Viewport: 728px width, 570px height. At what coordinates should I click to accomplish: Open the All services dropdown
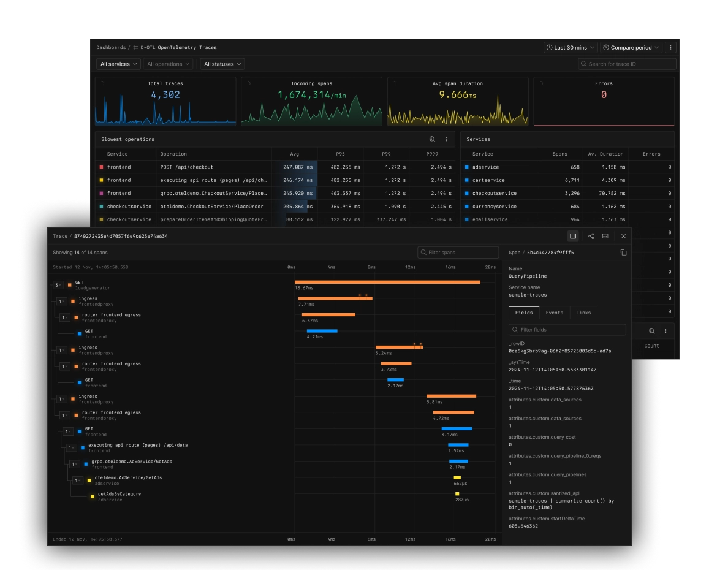click(118, 63)
